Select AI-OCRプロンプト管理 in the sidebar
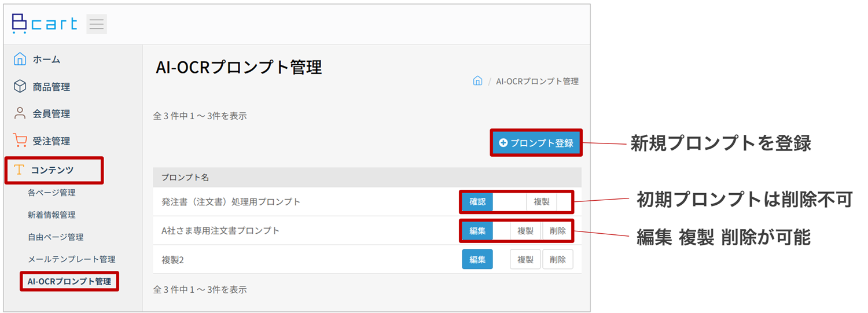This screenshot has height=313, width=868. coord(69,281)
